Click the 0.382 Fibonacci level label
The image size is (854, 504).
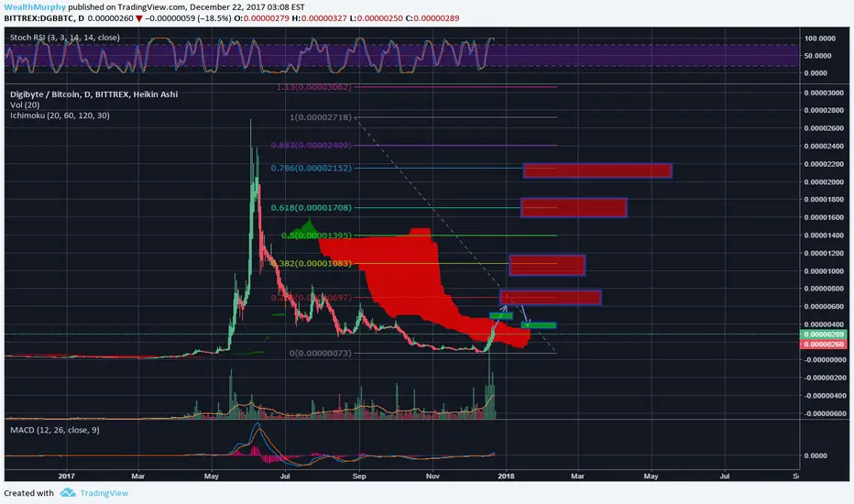[x=311, y=263]
